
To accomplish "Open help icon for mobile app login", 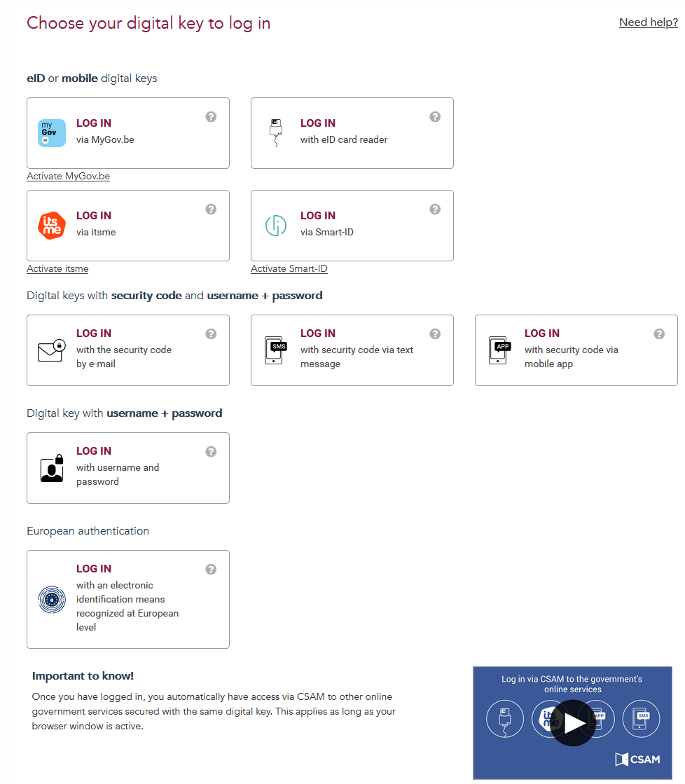I will click(x=659, y=333).
